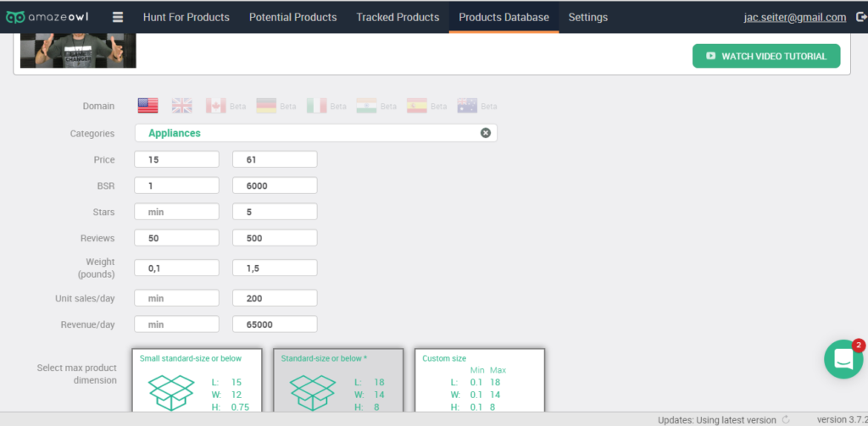
Task: Open the Tracked Products tab
Action: click(398, 17)
